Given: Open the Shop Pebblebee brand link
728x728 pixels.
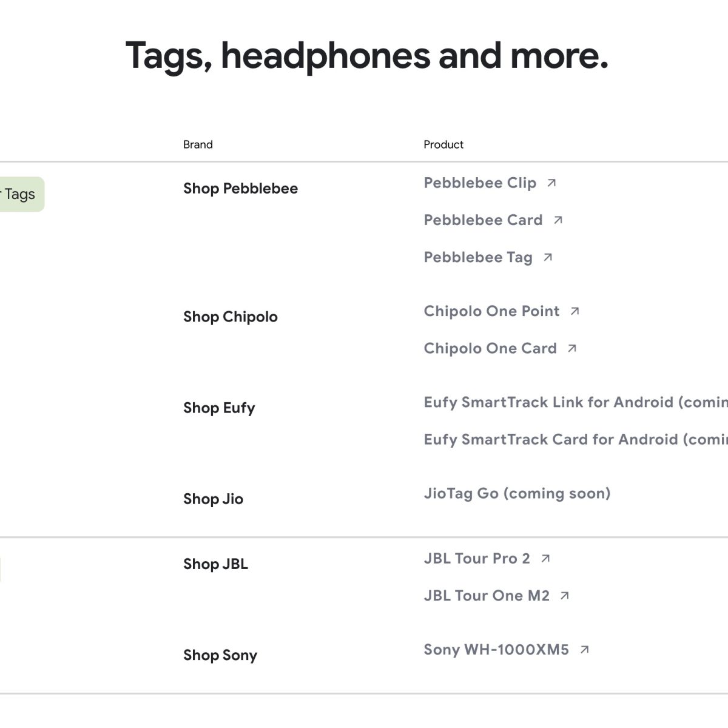Looking at the screenshot, I should (240, 189).
